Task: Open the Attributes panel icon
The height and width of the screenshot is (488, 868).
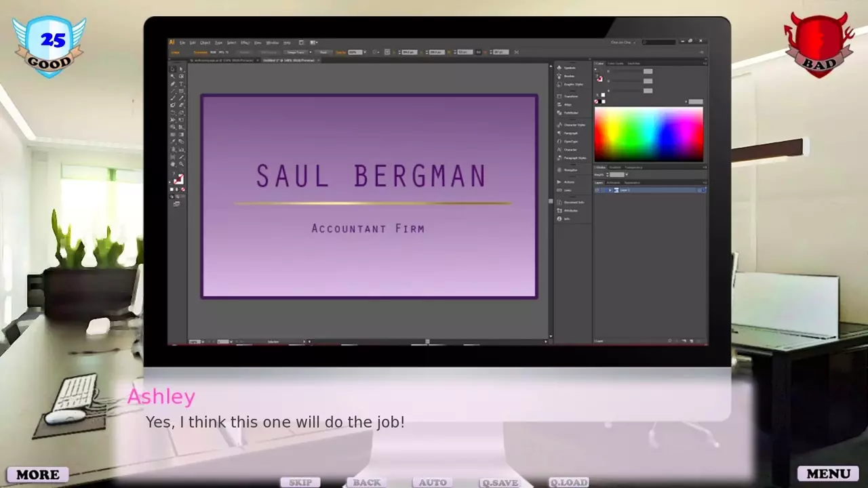Action: click(559, 210)
